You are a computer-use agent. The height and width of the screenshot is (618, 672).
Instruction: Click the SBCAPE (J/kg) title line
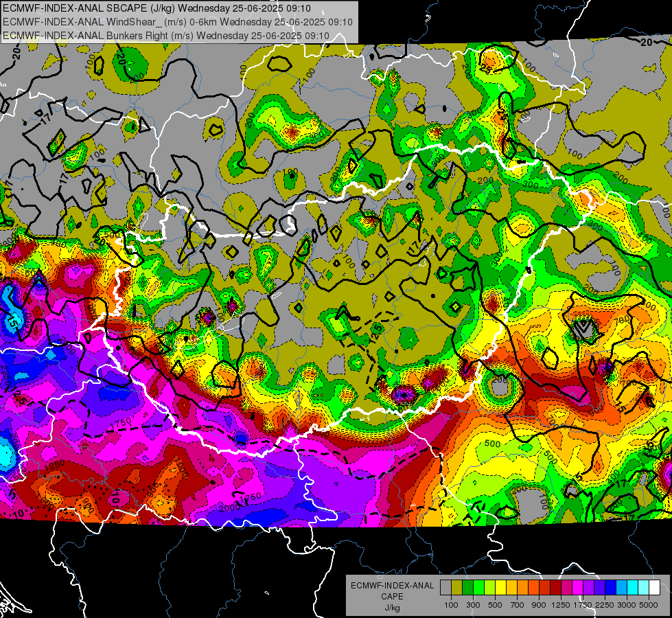157,8
